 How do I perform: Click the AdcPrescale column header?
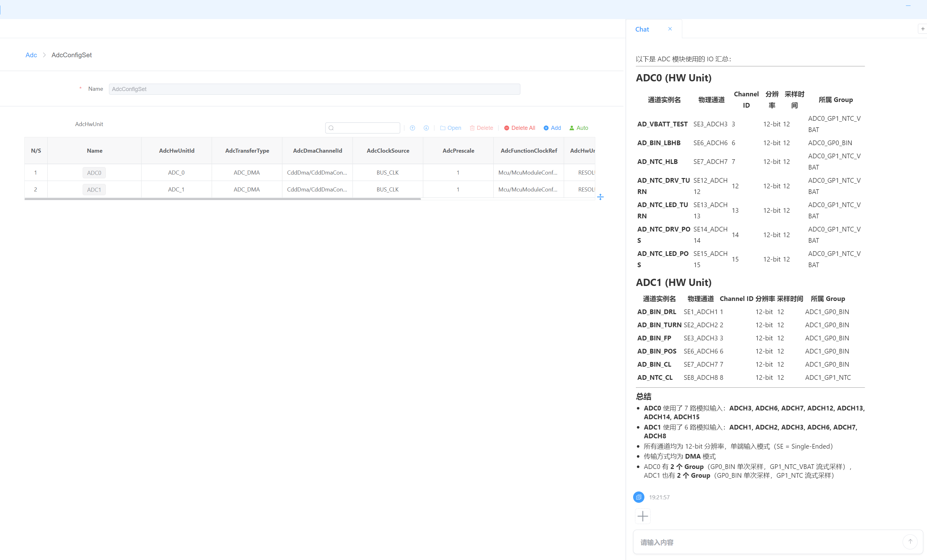click(458, 151)
